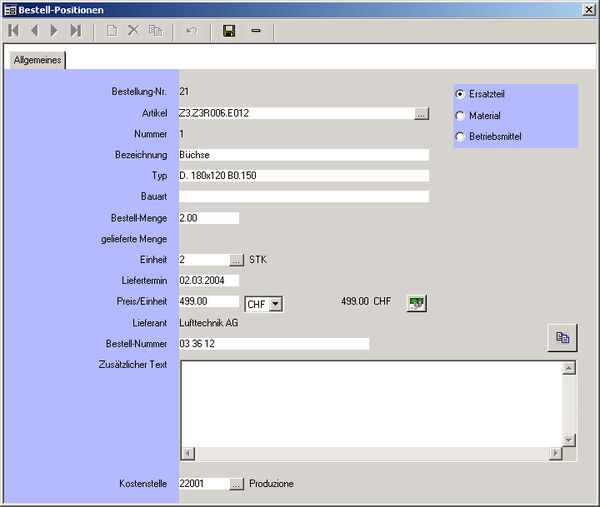Jump to the last record
The width and height of the screenshot is (600, 507).
(x=75, y=31)
